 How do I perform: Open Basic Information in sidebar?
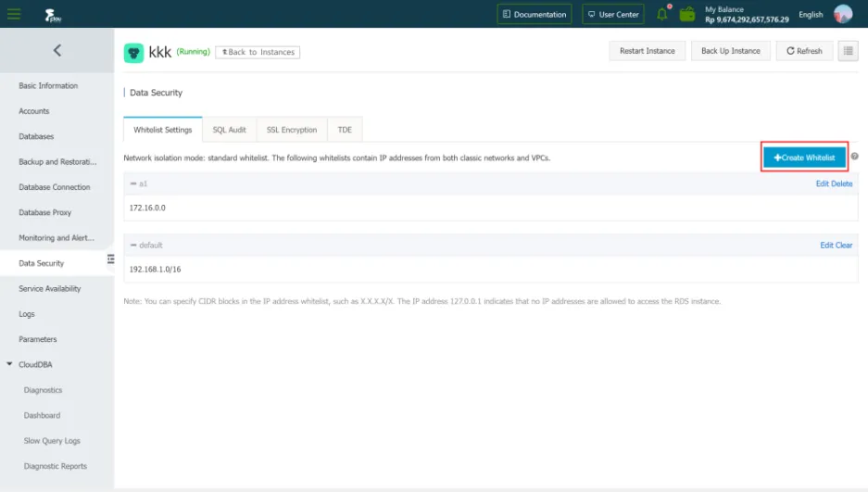pyautogui.click(x=48, y=86)
